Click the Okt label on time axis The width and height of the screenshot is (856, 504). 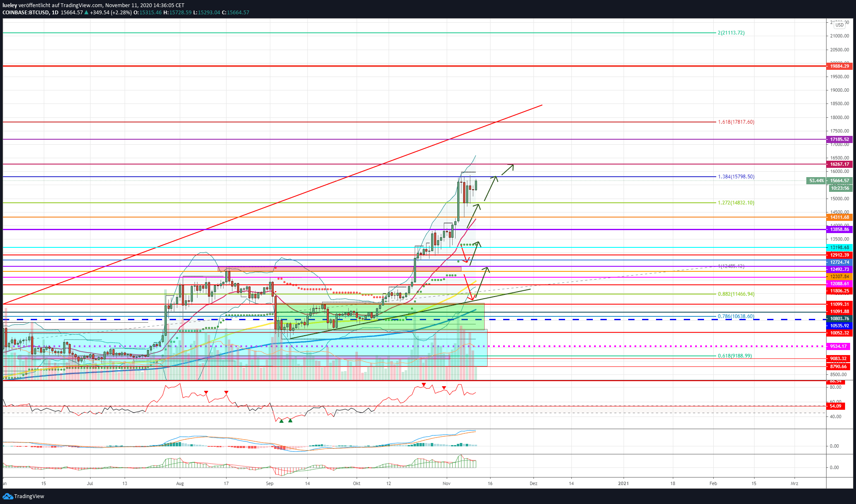(357, 483)
